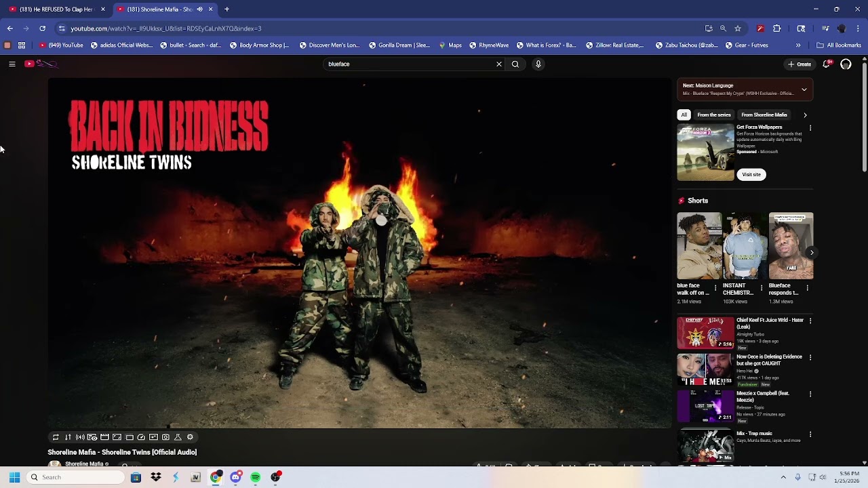Expand the Next: Maison Language playlist panel

804,89
